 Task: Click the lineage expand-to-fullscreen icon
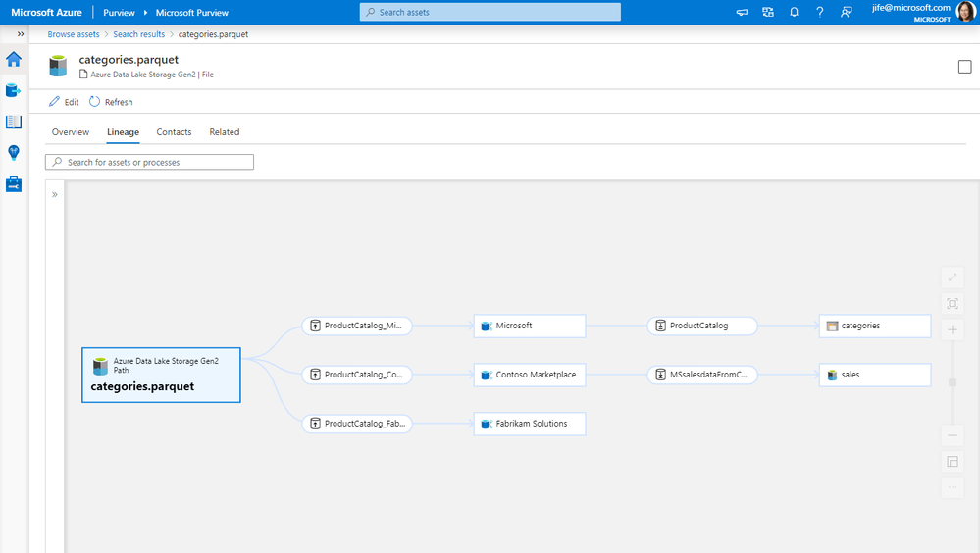point(953,276)
